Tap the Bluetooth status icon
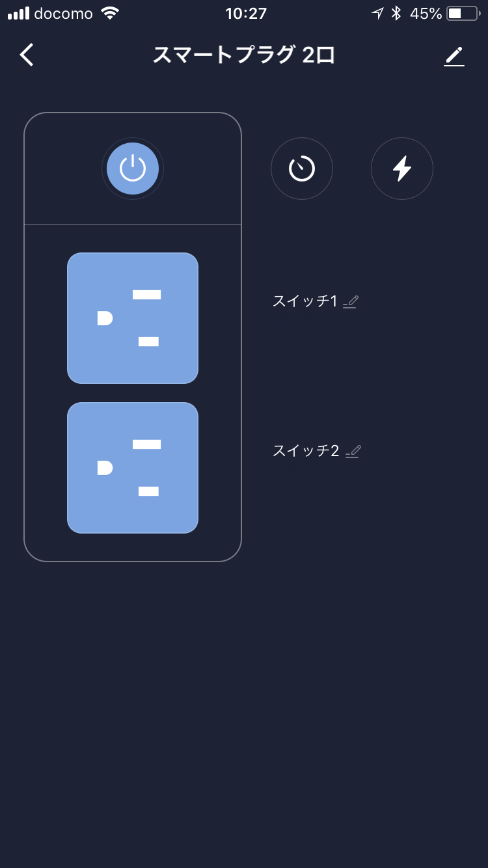 point(396,13)
